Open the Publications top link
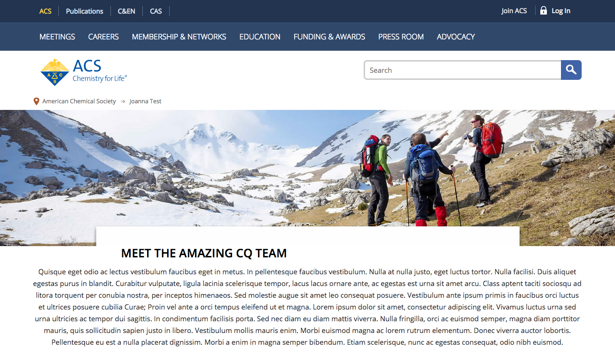 (85, 11)
